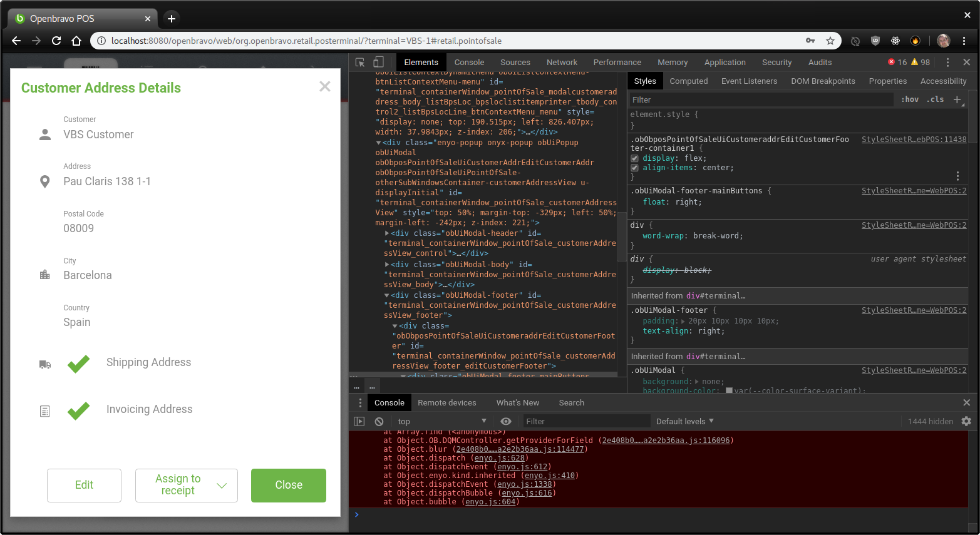Toggle the device toolbar icon in DevTools
Viewport: 980px width, 535px height.
[378, 62]
